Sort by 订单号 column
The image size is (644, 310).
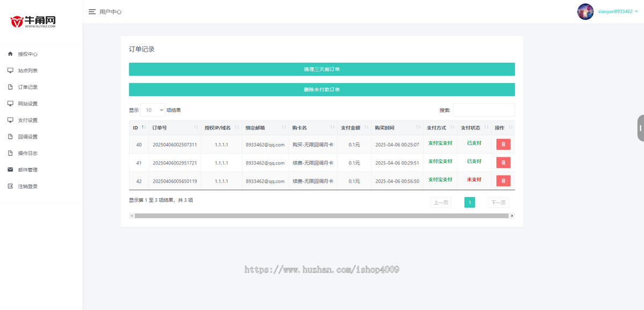pyautogui.click(x=174, y=128)
